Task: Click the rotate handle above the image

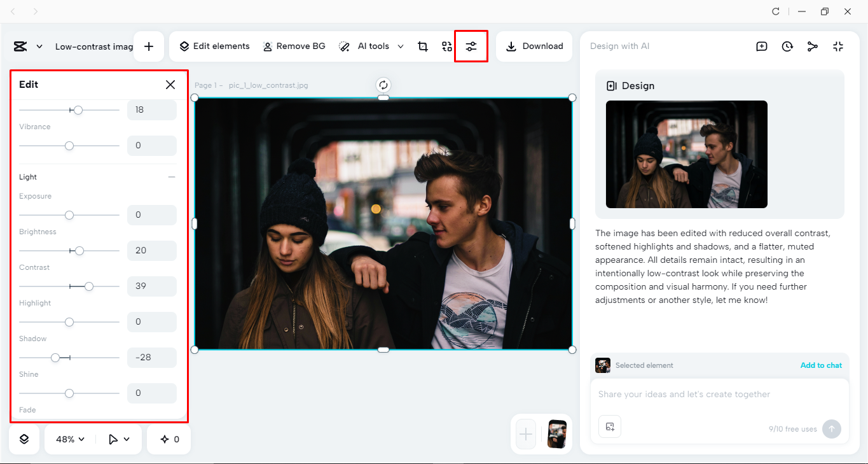Action: tap(383, 85)
